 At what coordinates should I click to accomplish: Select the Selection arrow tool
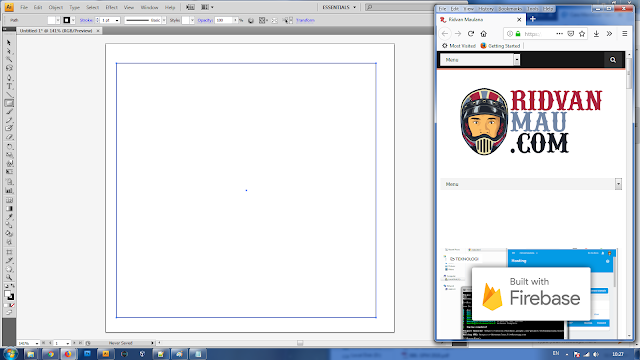(x=9, y=43)
